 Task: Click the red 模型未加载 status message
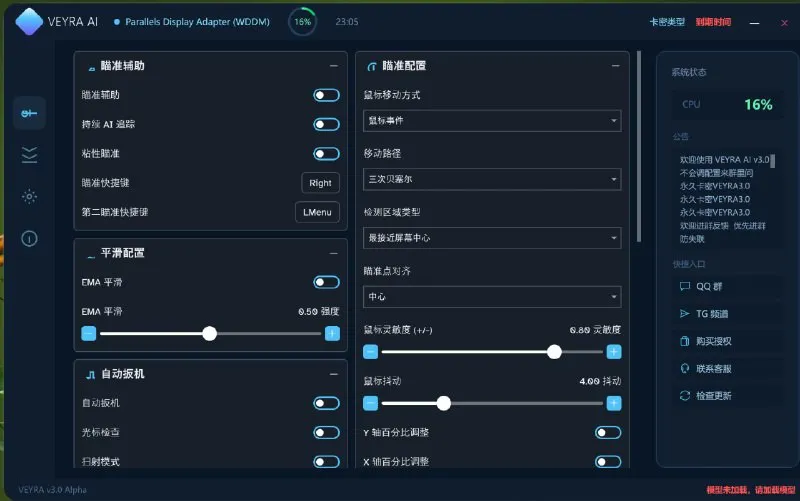click(751, 490)
